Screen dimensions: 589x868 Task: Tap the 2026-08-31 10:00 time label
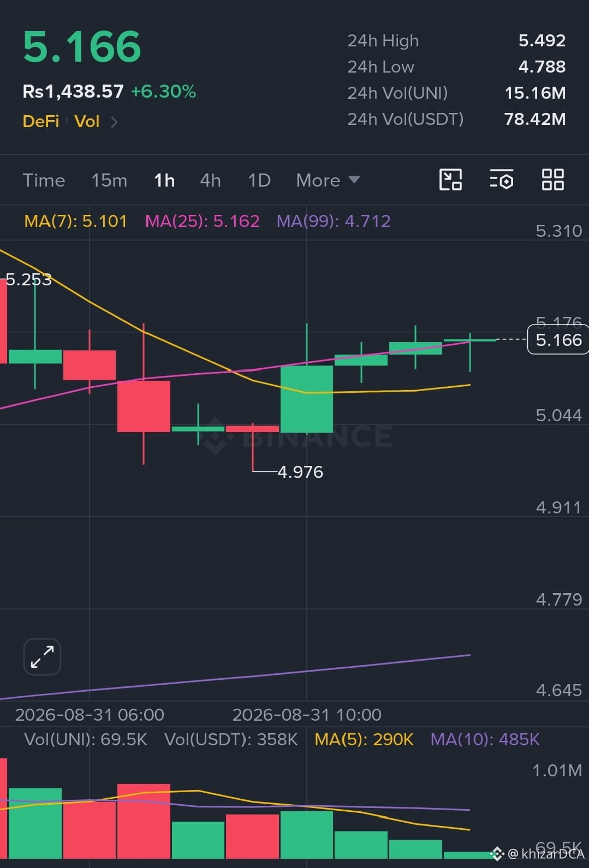[x=307, y=715]
